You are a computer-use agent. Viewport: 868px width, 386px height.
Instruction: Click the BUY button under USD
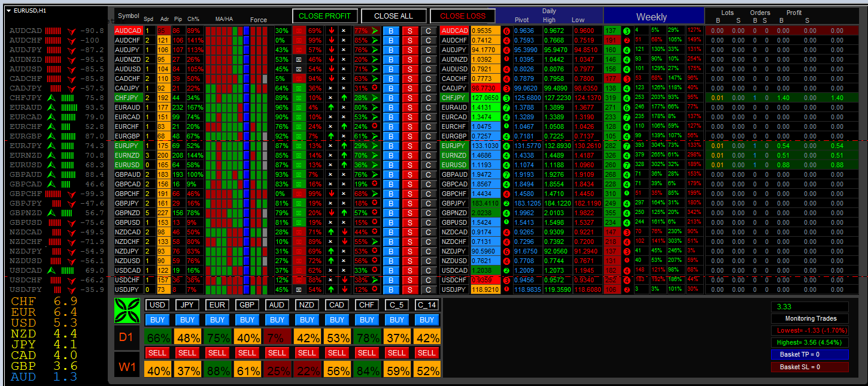(157, 319)
